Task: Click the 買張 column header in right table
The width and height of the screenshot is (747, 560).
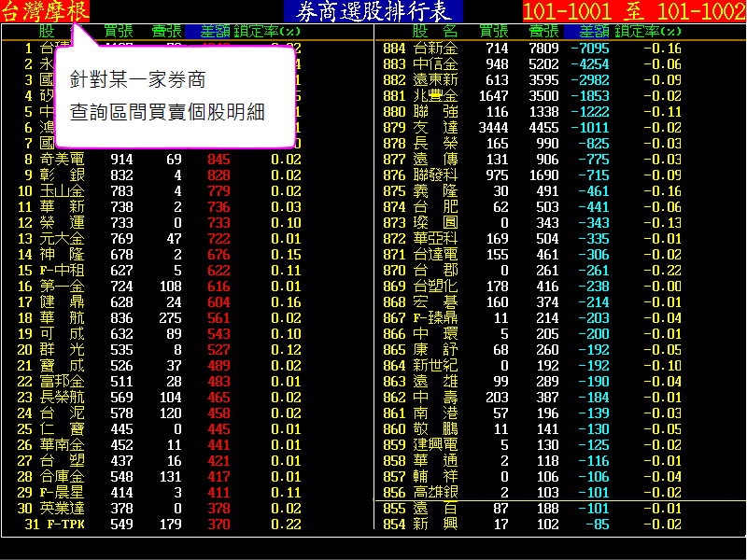Action: click(494, 31)
